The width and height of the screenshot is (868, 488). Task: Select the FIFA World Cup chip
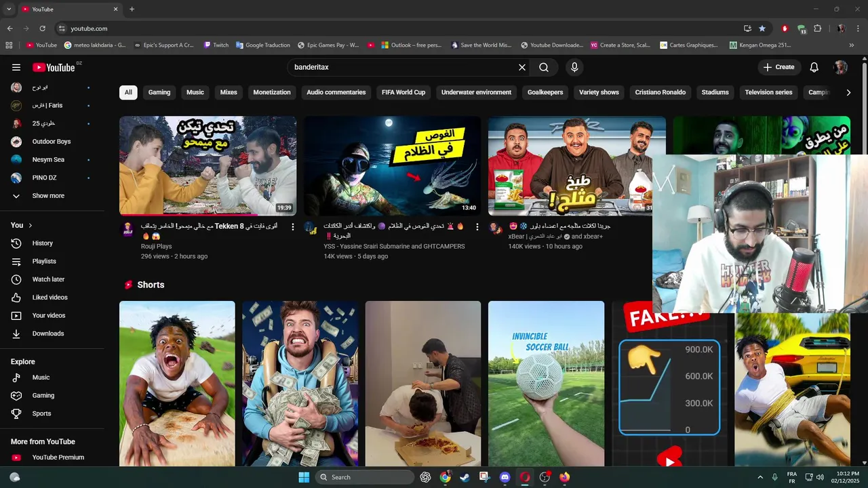(403, 92)
